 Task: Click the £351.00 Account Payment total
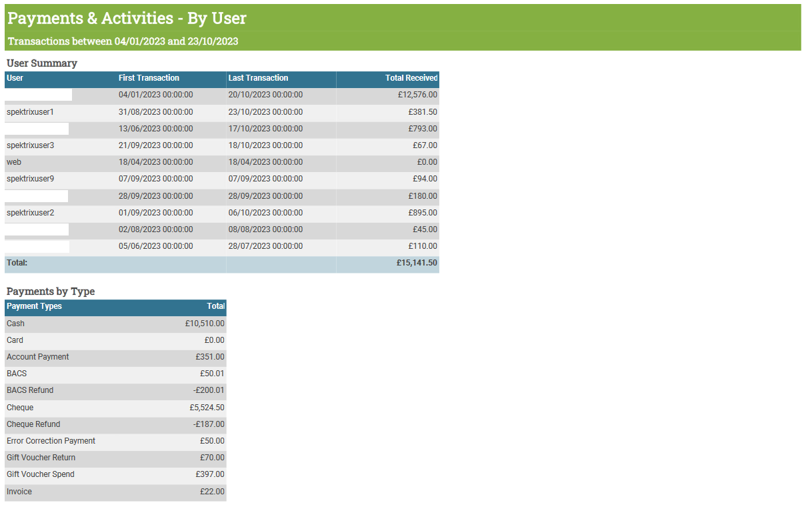(x=210, y=357)
